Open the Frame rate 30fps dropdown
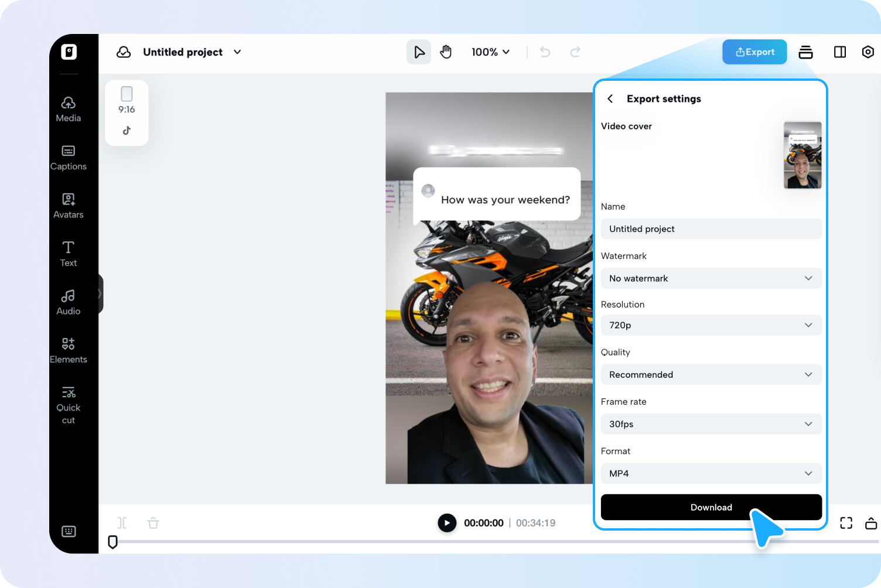Screen dimensions: 881x588 point(711,424)
